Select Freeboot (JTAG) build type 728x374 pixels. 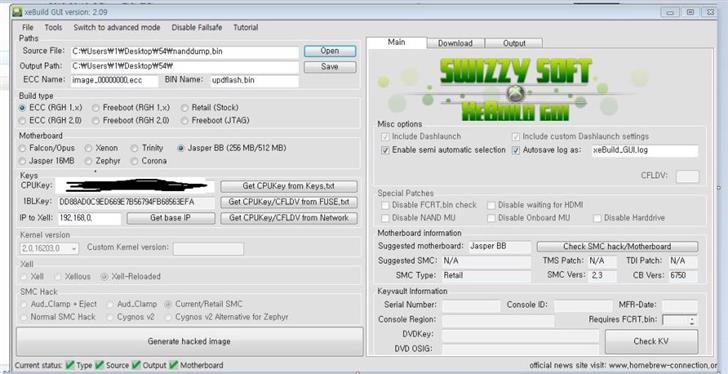click(x=215, y=121)
